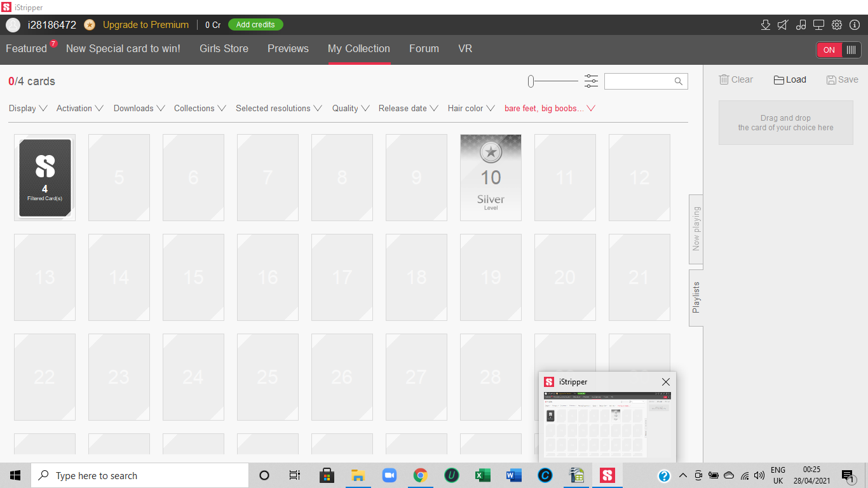Screen dimensions: 868x488
Task: Click the card size slider
Action: tap(553, 81)
